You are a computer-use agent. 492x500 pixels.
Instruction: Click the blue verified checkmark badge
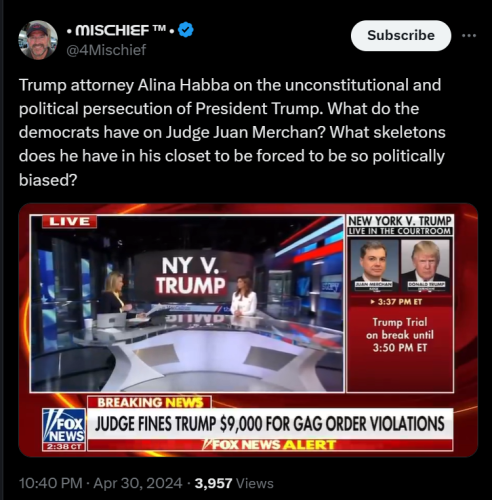point(186,30)
